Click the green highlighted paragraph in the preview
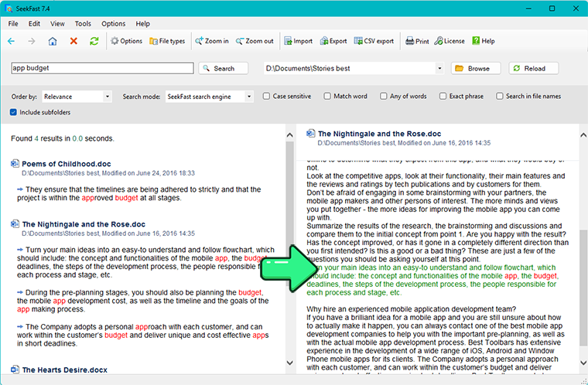The image size is (588, 385). pyautogui.click(x=432, y=280)
